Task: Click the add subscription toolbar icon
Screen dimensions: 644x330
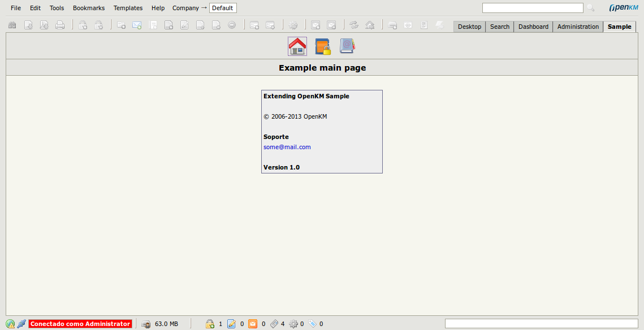Action: coord(315,25)
